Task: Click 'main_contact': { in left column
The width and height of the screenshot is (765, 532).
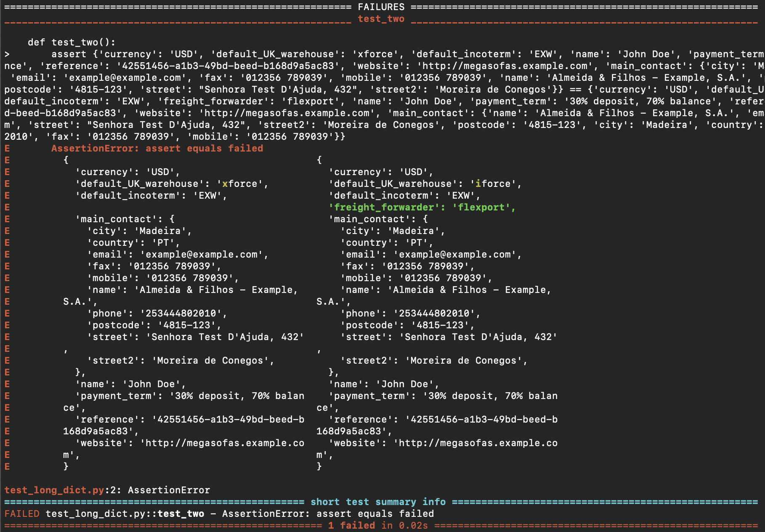Action: 125,219
